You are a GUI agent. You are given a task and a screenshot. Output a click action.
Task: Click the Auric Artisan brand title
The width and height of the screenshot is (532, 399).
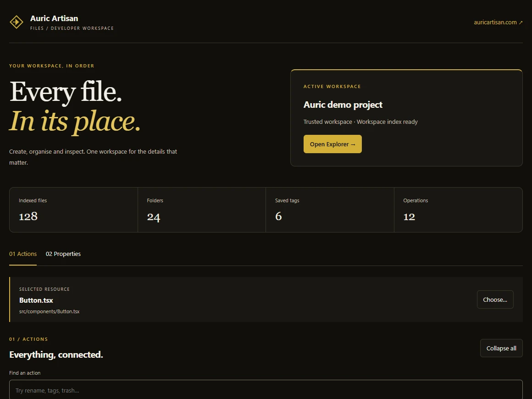tap(54, 18)
